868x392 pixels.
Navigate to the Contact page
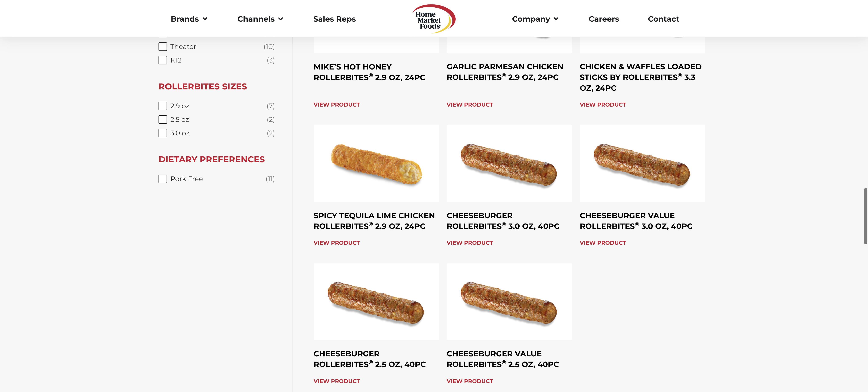tap(663, 19)
